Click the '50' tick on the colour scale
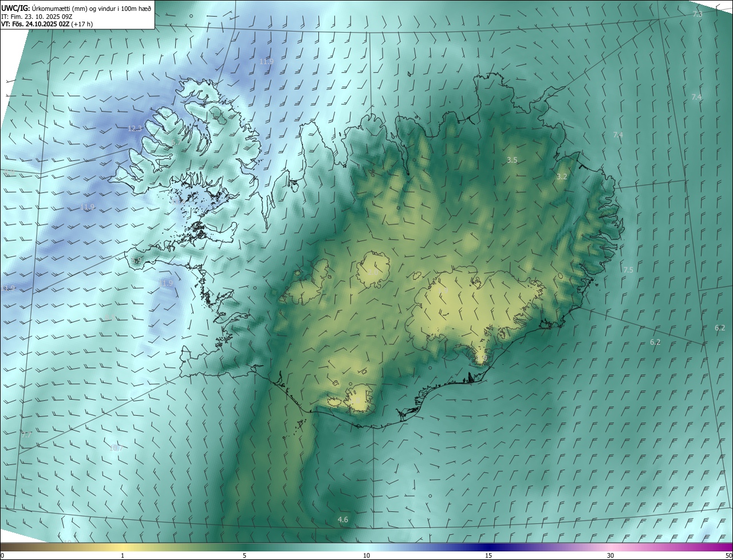Image resolution: width=733 pixels, height=560 pixels. click(728, 555)
